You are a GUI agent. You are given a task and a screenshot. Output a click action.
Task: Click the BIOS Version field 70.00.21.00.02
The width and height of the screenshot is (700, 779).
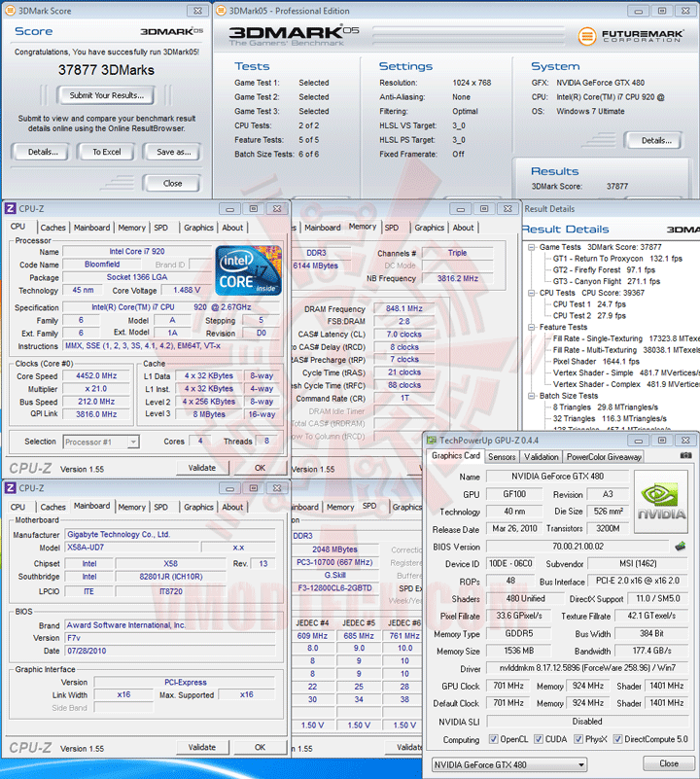[x=577, y=547]
